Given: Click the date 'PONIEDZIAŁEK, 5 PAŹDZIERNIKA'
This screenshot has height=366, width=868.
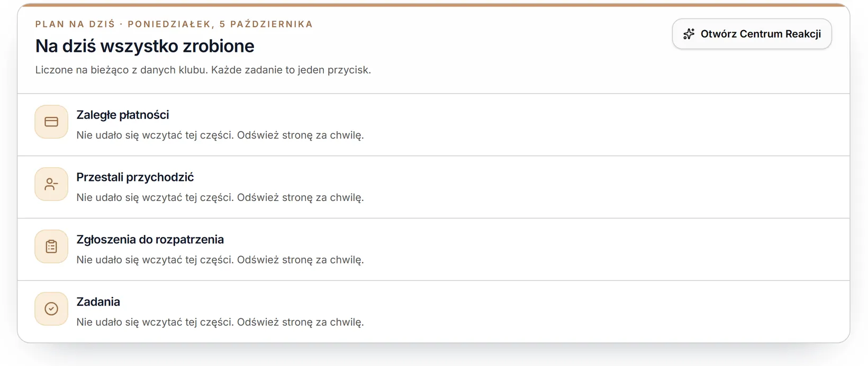Looking at the screenshot, I should [x=220, y=24].
